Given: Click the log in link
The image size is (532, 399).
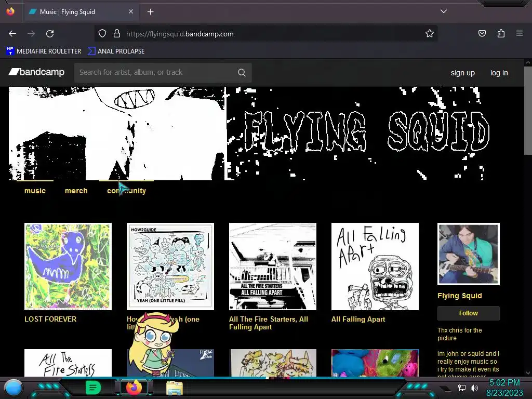Looking at the screenshot, I should pos(499,73).
